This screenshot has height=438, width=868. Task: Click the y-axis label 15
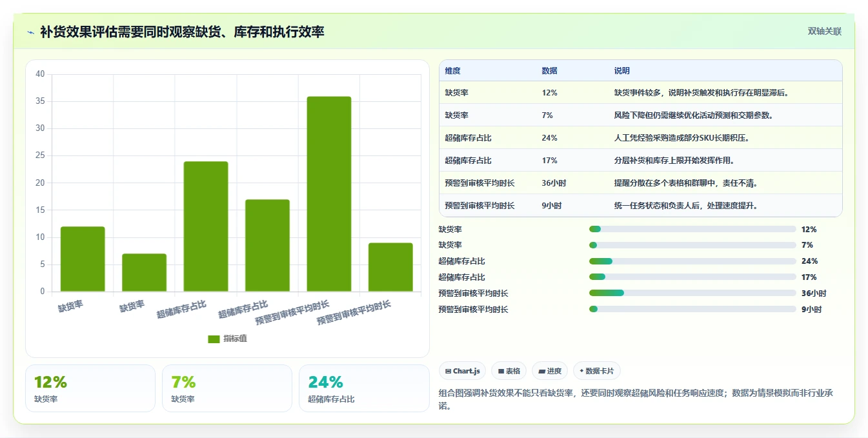(x=40, y=210)
